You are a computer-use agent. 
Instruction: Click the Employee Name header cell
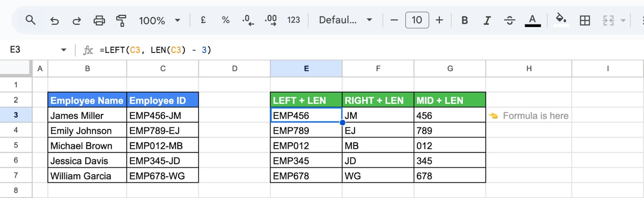pos(87,100)
